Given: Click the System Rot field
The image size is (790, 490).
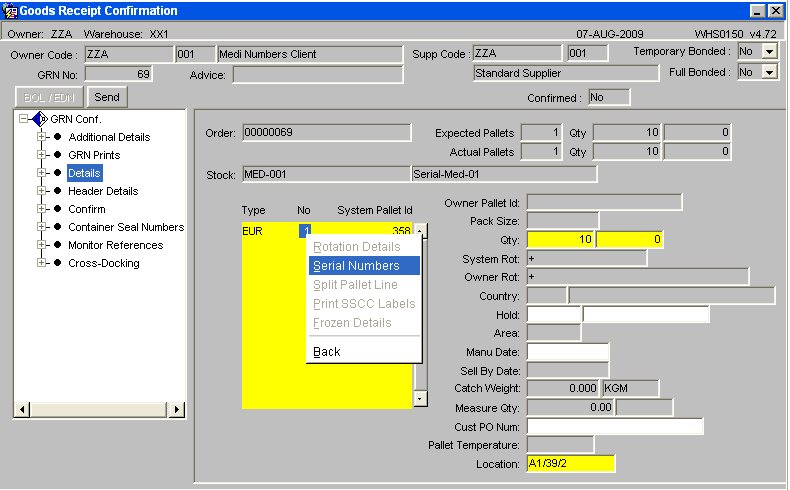Looking at the screenshot, I should click(x=587, y=258).
